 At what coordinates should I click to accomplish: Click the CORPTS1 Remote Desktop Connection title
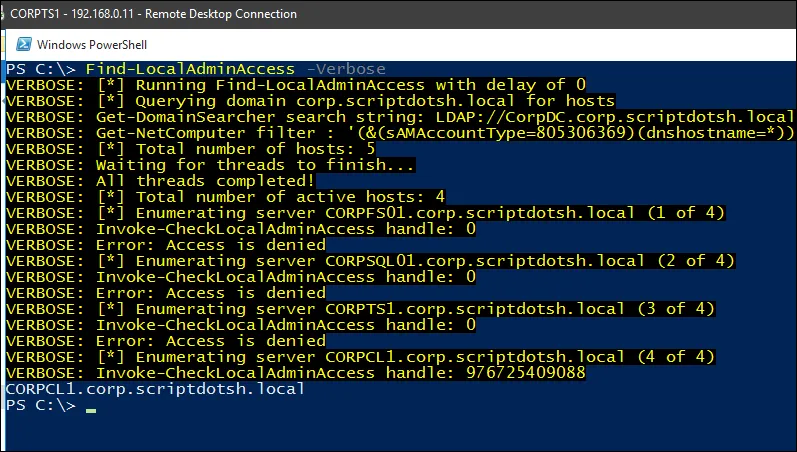(154, 14)
